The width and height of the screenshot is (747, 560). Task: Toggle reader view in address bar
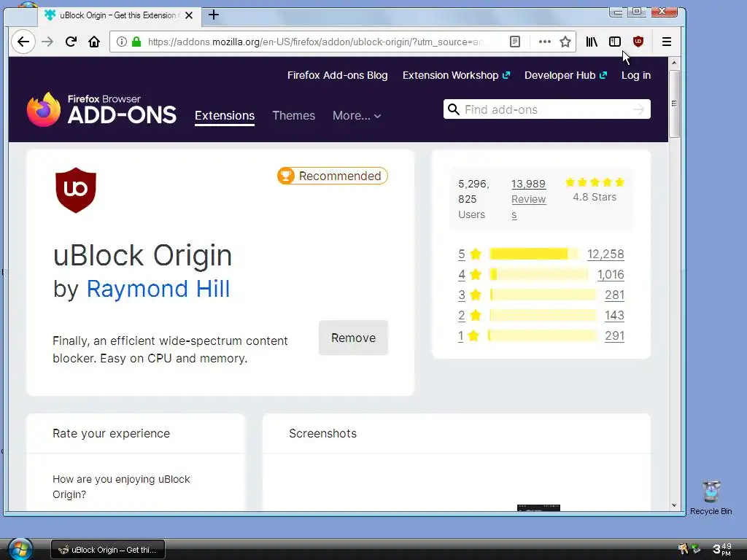click(514, 42)
